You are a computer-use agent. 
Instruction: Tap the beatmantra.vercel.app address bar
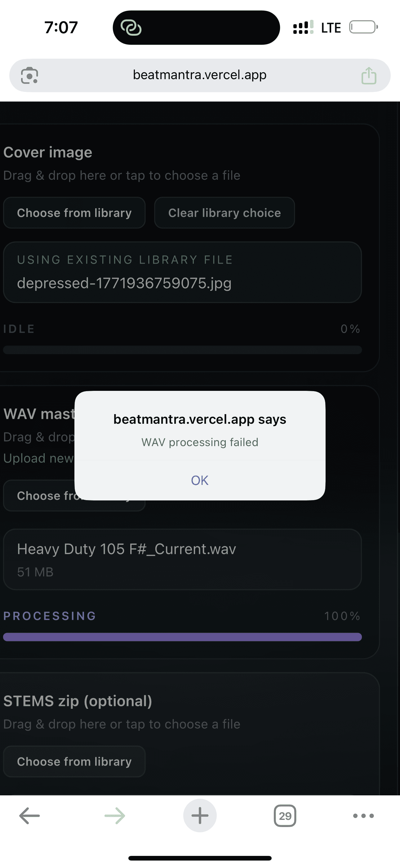click(x=200, y=75)
